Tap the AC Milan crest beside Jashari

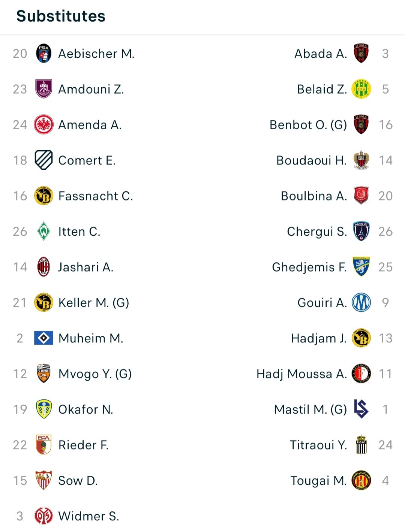[x=43, y=267]
